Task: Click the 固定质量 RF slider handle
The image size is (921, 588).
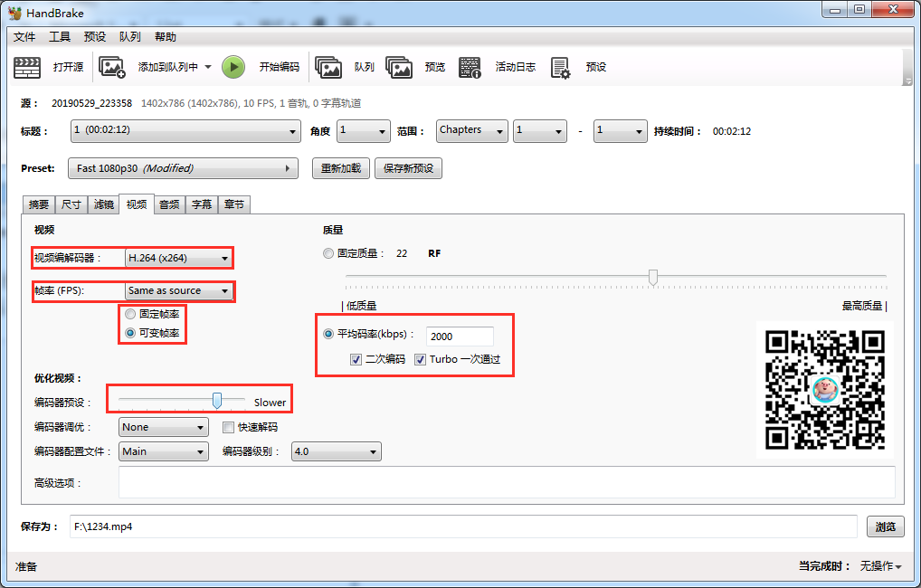Action: click(652, 277)
